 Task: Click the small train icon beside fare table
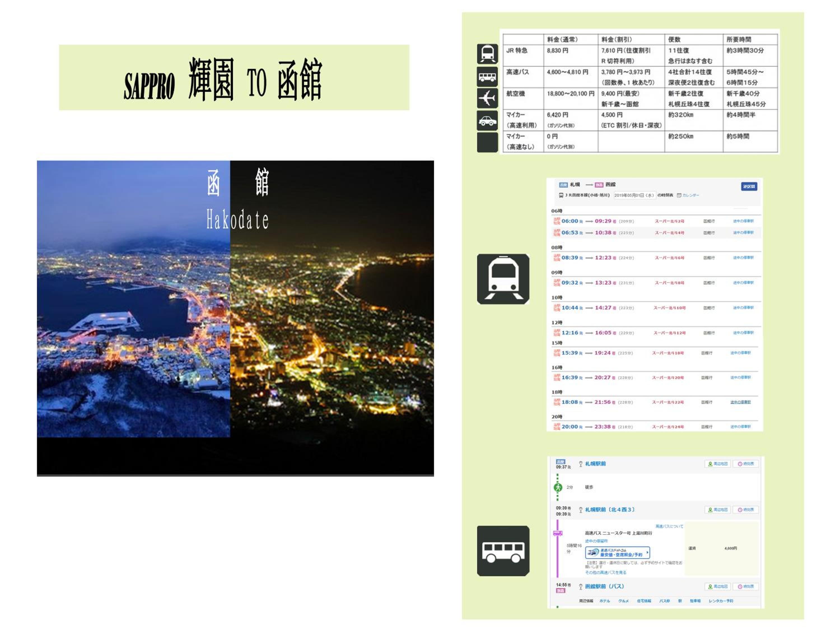[x=487, y=53]
